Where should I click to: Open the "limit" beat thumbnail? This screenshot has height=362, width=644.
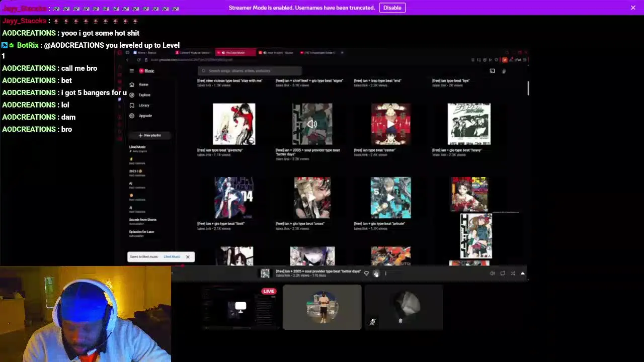point(234,198)
